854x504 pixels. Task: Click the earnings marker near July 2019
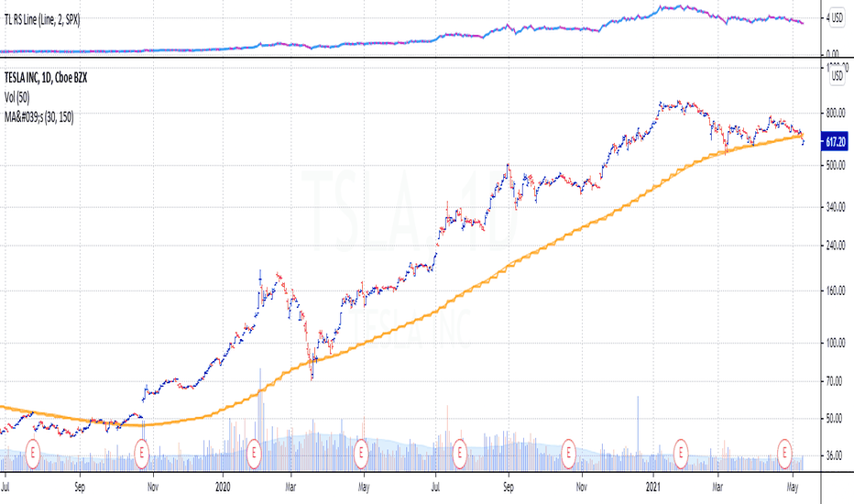33,454
